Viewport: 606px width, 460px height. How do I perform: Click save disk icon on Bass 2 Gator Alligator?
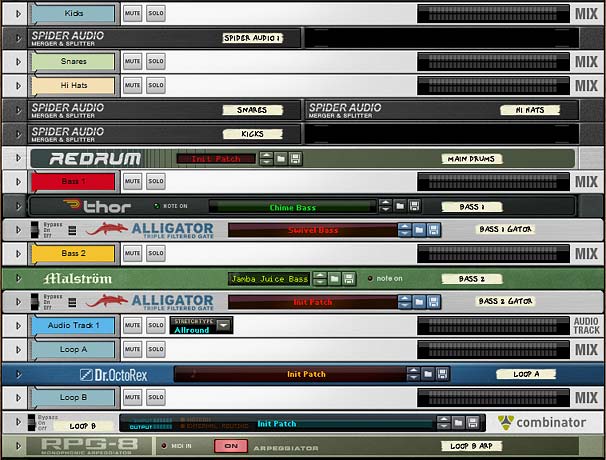[x=433, y=302]
